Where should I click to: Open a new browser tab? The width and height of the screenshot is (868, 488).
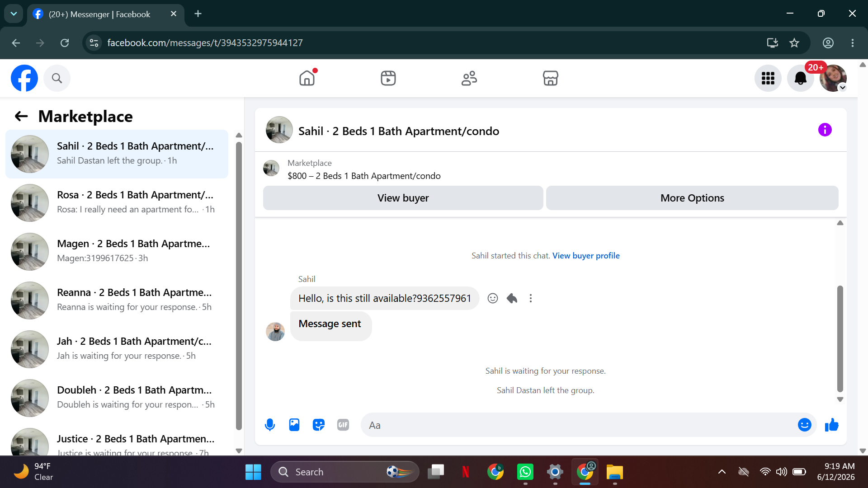point(198,14)
